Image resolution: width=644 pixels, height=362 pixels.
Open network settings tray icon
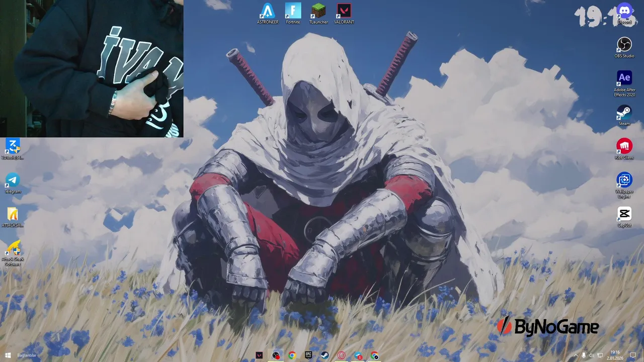[600, 355]
